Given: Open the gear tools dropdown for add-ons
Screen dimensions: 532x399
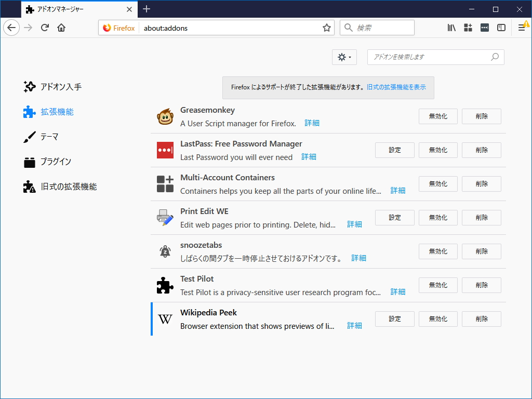Looking at the screenshot, I should [x=344, y=57].
